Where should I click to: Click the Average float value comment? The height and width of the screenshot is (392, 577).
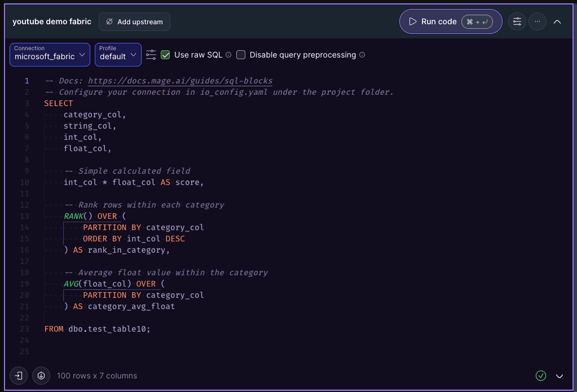(166, 273)
